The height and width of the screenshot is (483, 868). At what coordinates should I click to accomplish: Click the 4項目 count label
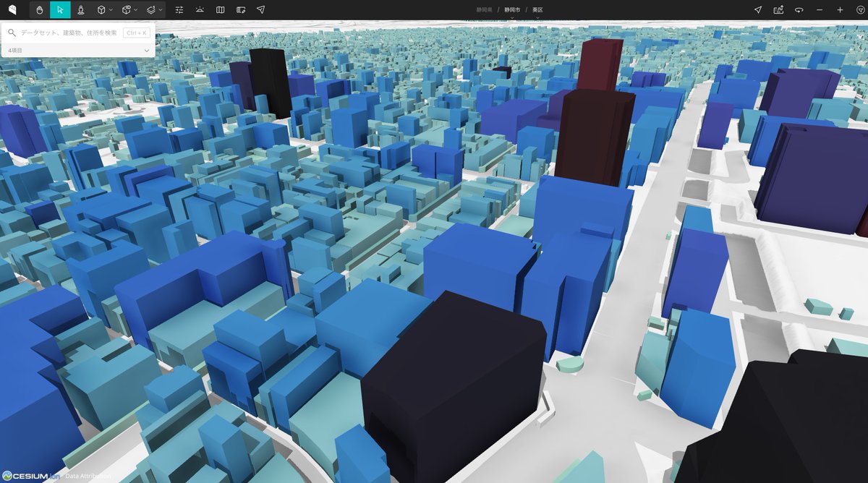[x=15, y=51]
